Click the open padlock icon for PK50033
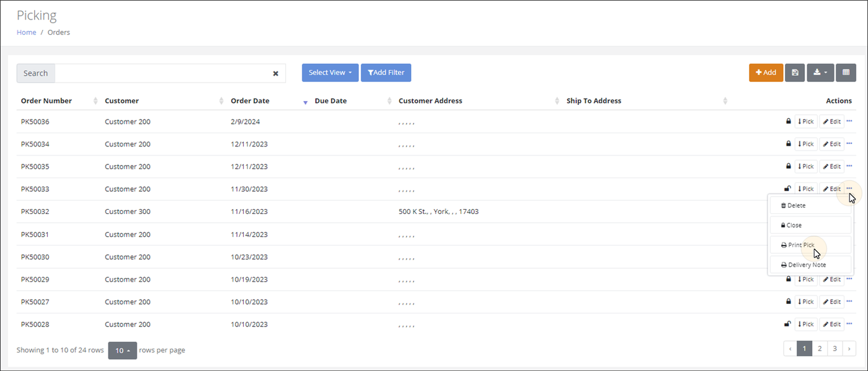This screenshot has height=371, width=868. (788, 189)
